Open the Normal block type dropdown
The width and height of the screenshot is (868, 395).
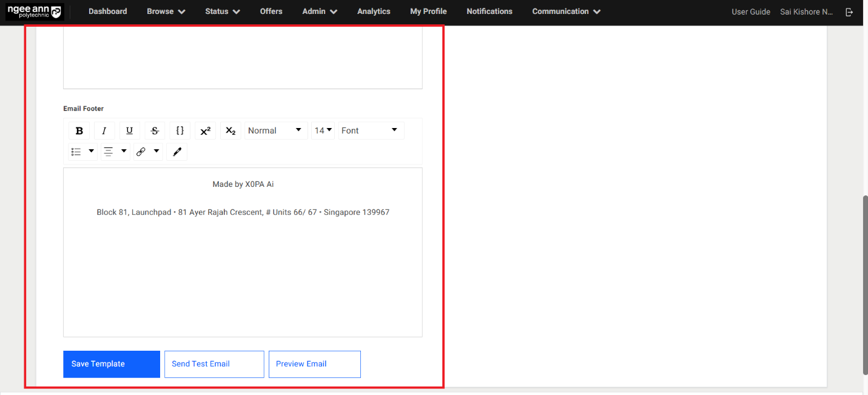tap(275, 130)
